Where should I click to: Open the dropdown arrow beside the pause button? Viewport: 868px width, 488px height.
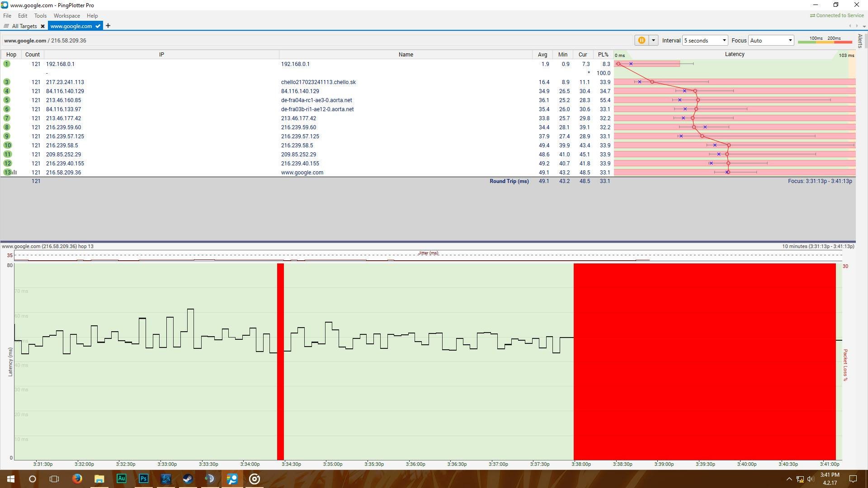point(653,40)
